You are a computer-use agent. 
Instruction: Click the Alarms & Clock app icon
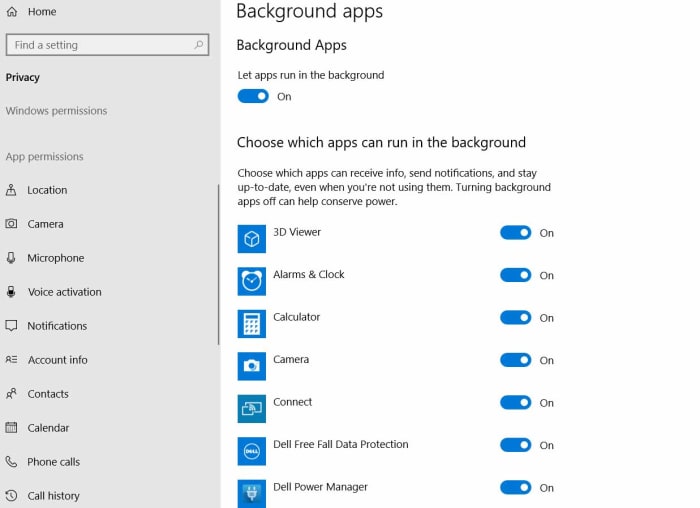(252, 281)
